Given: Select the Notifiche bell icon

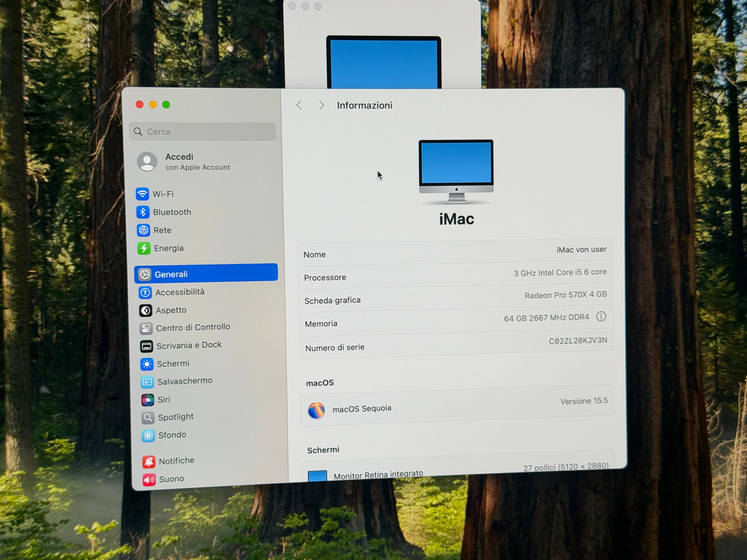Looking at the screenshot, I should pyautogui.click(x=149, y=461).
